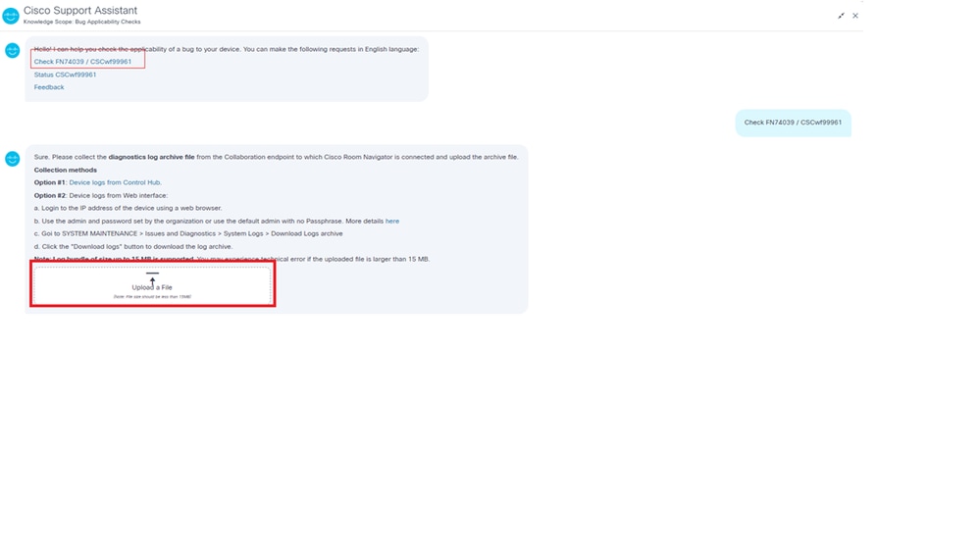Viewport: 980px width, 551px height.
Task: Click the Knowledge Scope: Bug Applicability Checks subtitle
Action: pos(81,22)
